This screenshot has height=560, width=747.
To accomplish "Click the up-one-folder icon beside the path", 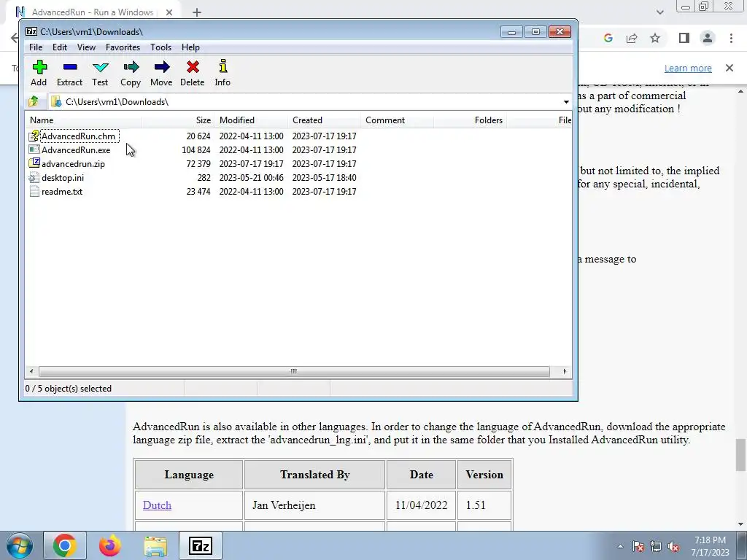I will click(x=34, y=101).
